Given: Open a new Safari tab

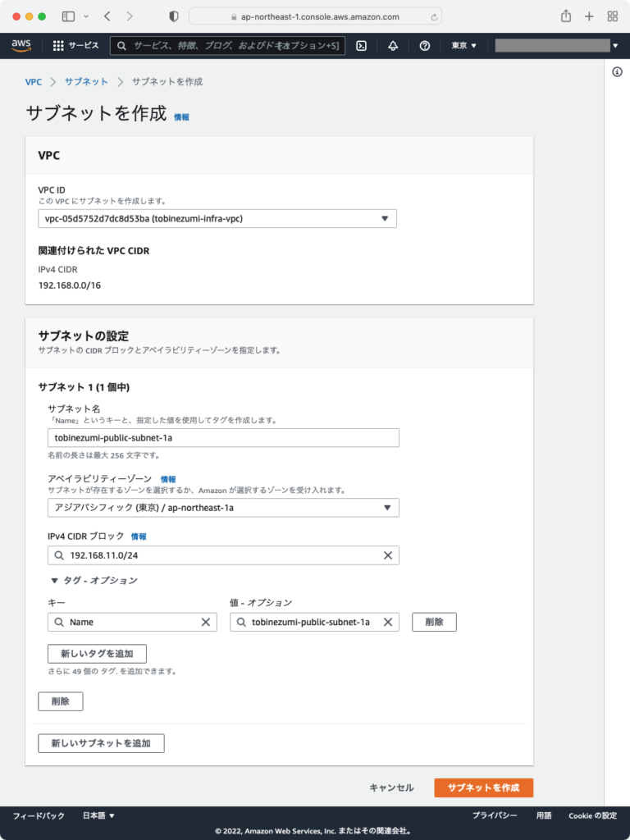Looking at the screenshot, I should click(589, 16).
